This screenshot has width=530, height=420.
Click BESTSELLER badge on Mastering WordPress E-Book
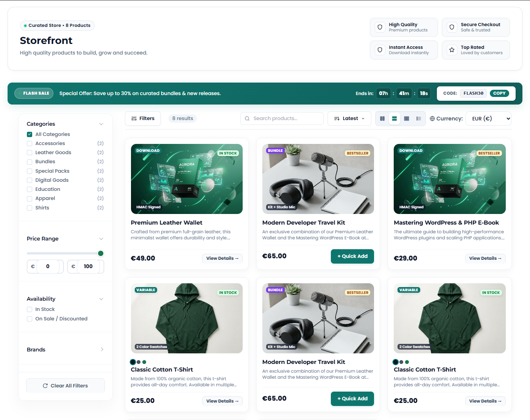point(489,153)
